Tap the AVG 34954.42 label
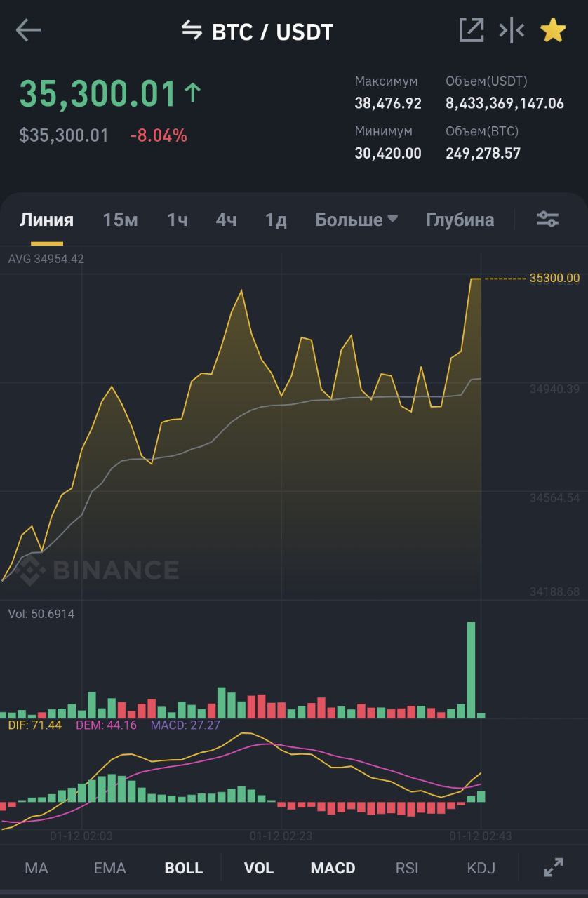 [46, 259]
